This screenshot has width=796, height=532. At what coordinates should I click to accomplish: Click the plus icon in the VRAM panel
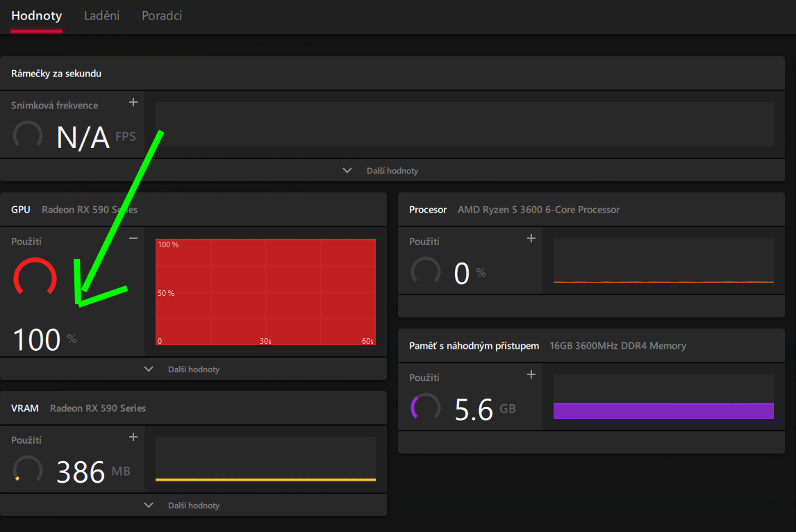tap(133, 438)
